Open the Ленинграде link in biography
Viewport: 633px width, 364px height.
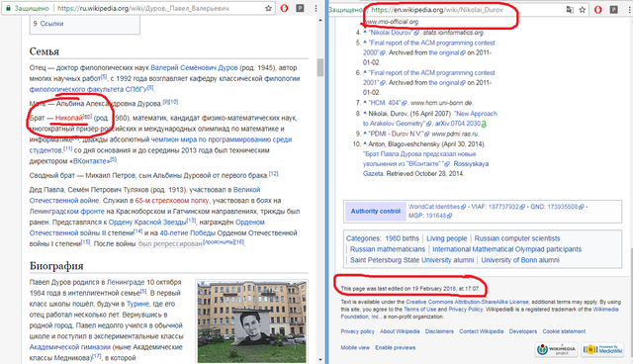(126, 282)
